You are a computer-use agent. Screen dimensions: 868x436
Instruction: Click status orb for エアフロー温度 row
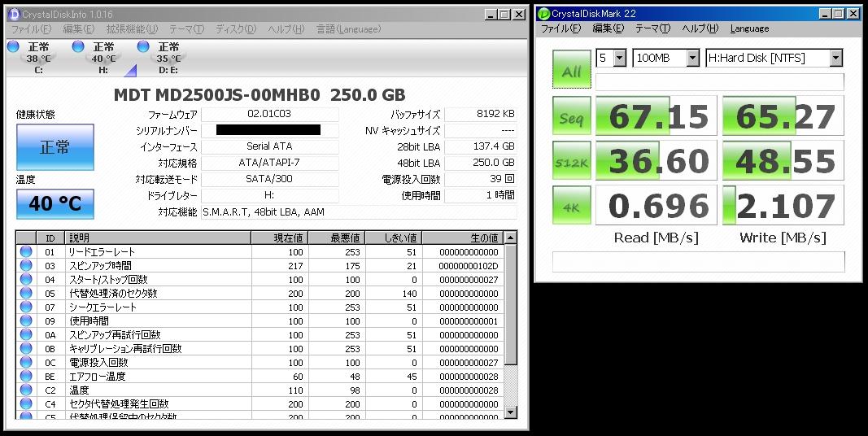pyautogui.click(x=26, y=377)
